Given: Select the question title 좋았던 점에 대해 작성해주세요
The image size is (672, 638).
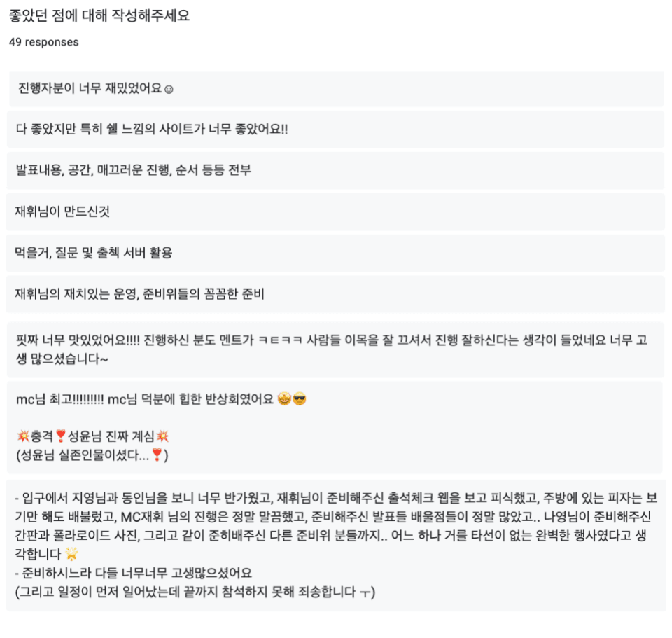Looking at the screenshot, I should click(99, 15).
